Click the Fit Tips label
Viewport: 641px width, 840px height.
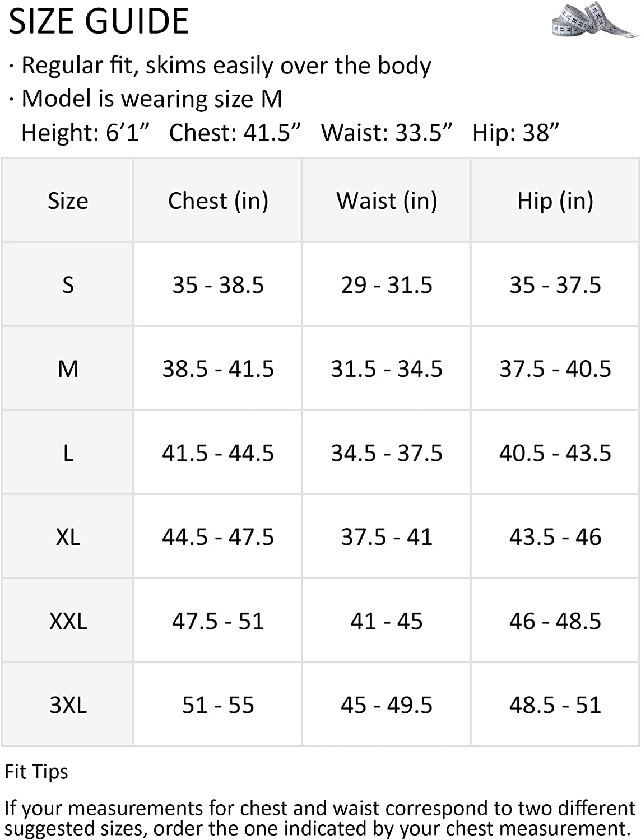tap(36, 772)
